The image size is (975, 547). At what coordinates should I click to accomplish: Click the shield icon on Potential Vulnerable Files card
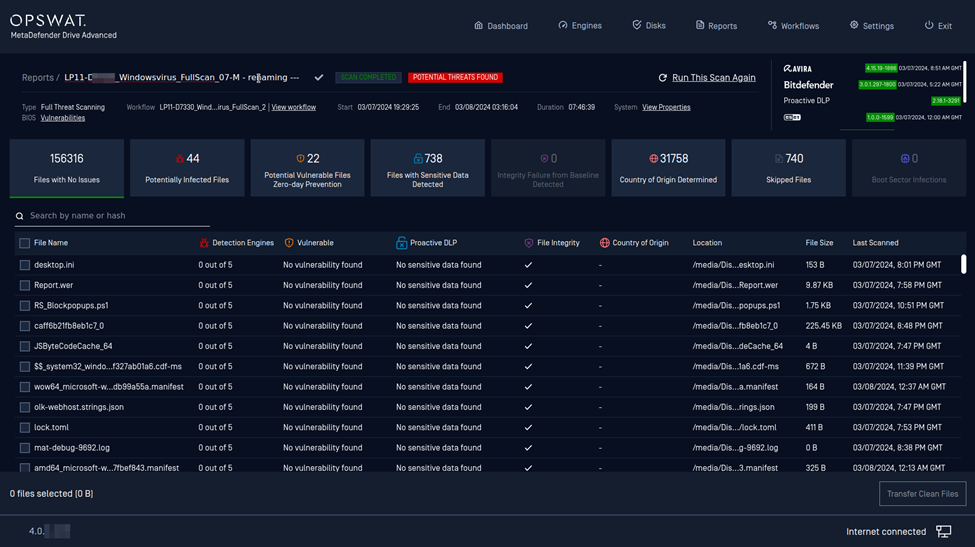coord(300,159)
